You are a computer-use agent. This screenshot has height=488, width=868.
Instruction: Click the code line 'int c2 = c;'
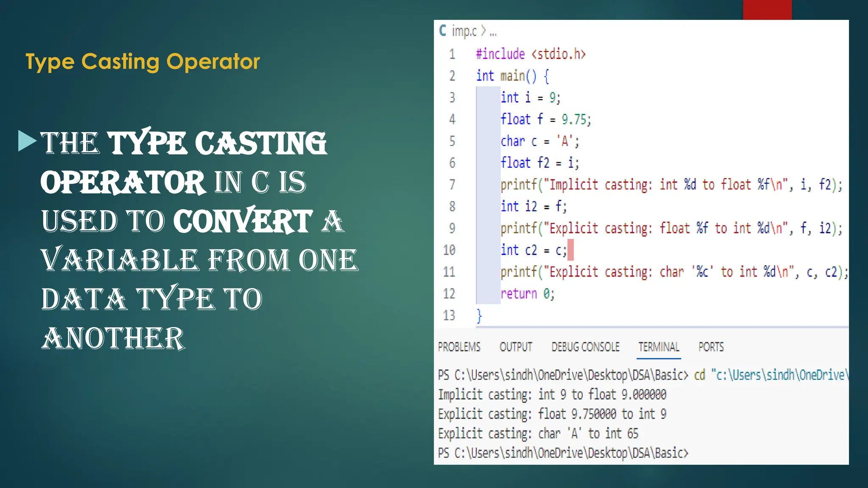[533, 250]
